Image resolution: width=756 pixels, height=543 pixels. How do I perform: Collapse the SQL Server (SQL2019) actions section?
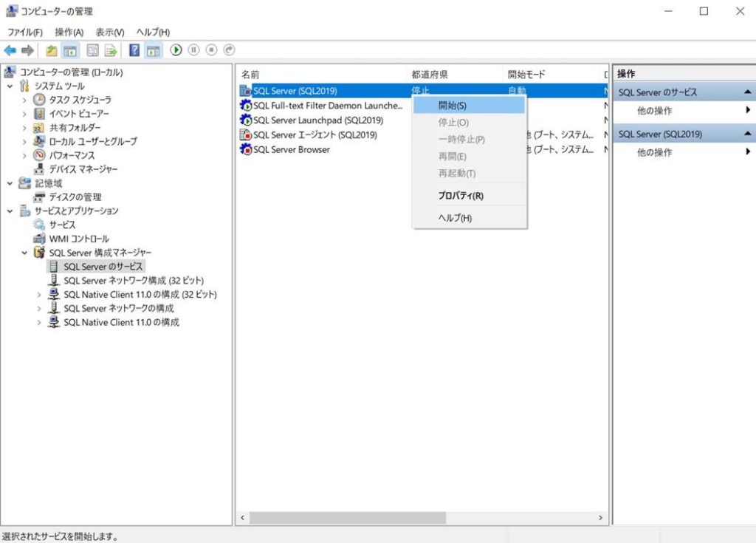747,134
